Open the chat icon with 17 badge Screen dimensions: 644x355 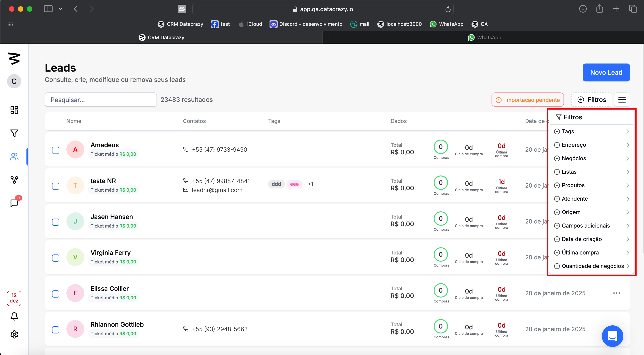[x=14, y=203]
